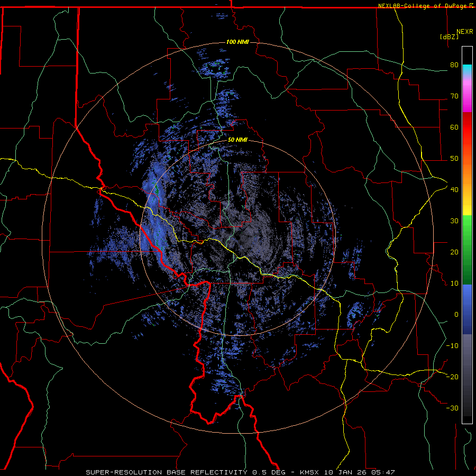This screenshot has width=476, height=476.
Task: Click the 30 dBZ scale value
Action: click(454, 221)
